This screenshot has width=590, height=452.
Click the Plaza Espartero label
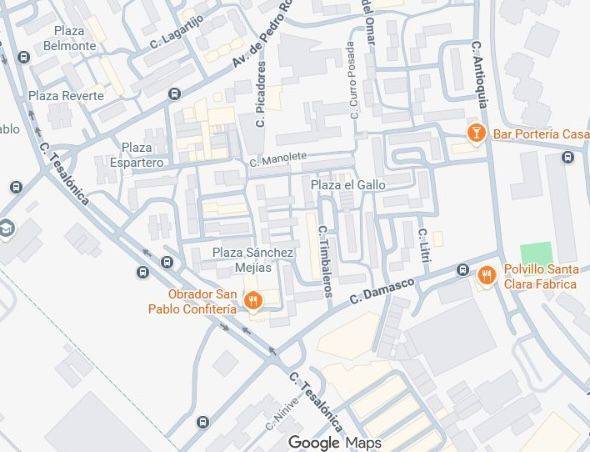[x=137, y=155]
